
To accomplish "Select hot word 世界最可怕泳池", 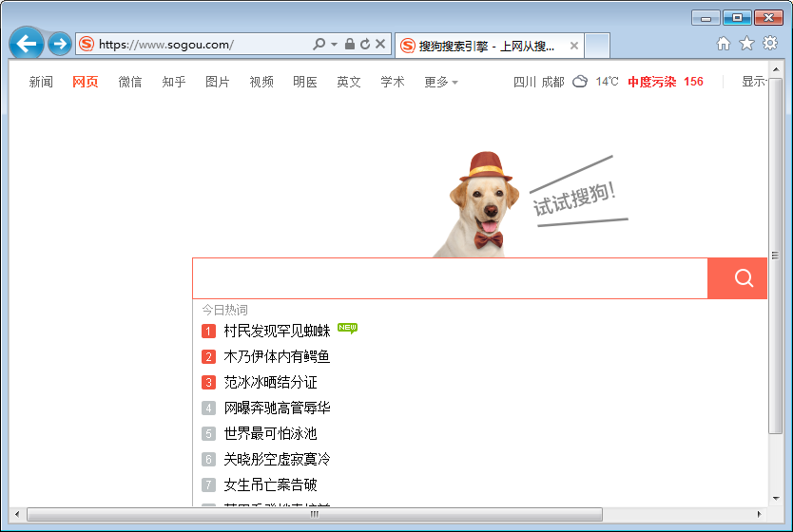I will [271, 433].
